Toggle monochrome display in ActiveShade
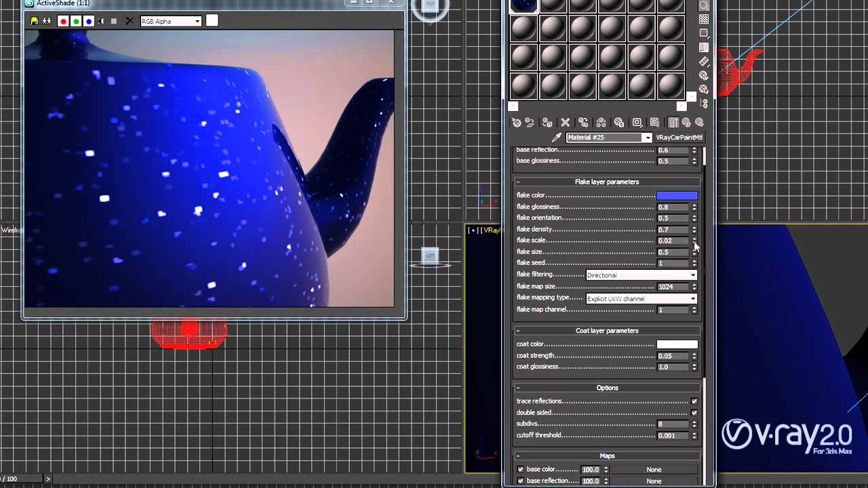The height and width of the screenshot is (488, 868). [x=113, y=21]
